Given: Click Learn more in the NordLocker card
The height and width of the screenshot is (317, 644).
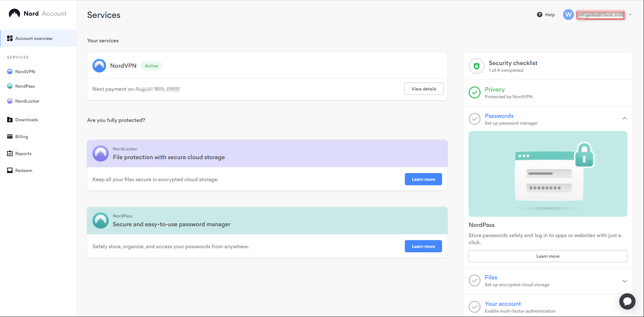Looking at the screenshot, I should coord(423,179).
